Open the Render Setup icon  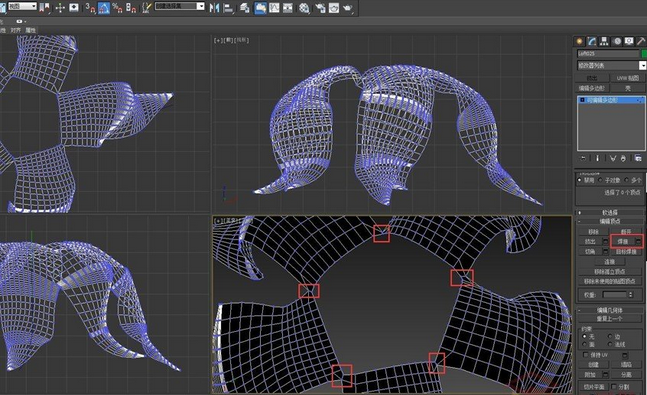tap(320, 8)
